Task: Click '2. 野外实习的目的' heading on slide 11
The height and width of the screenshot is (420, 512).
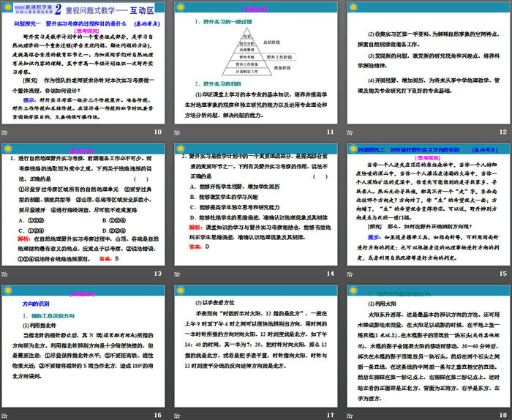Action: [218, 84]
